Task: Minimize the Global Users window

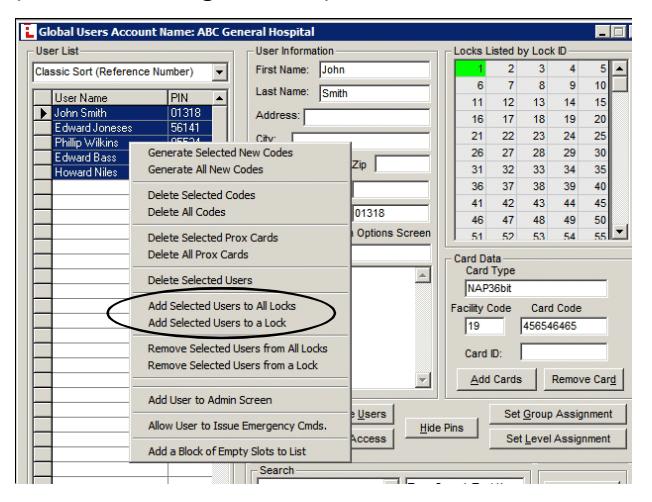Action: tap(602, 32)
